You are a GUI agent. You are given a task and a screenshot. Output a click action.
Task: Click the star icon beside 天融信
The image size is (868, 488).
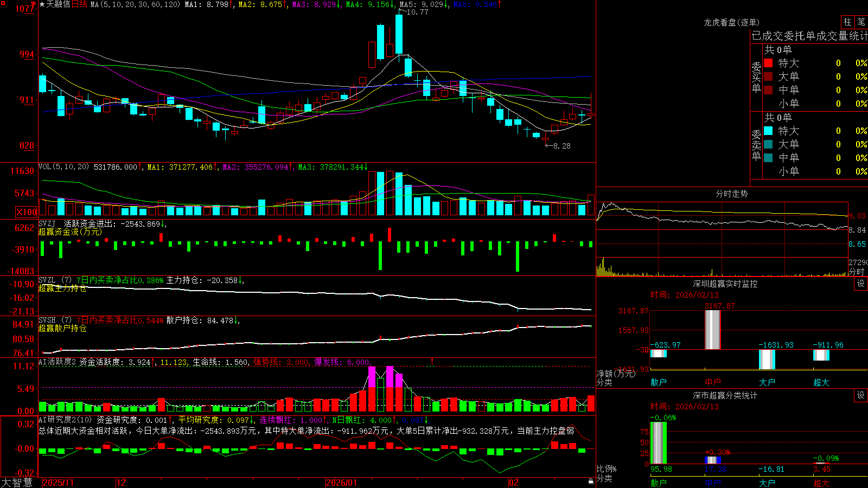point(42,4)
